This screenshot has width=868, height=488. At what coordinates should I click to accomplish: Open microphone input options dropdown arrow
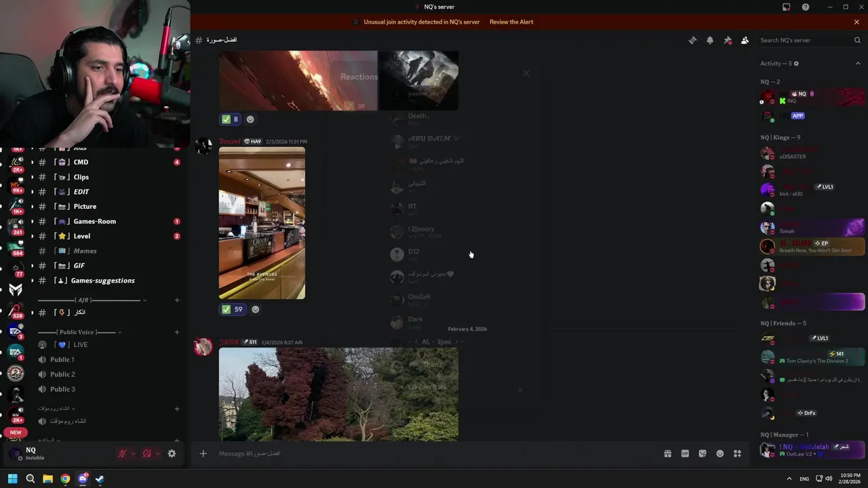133,454
